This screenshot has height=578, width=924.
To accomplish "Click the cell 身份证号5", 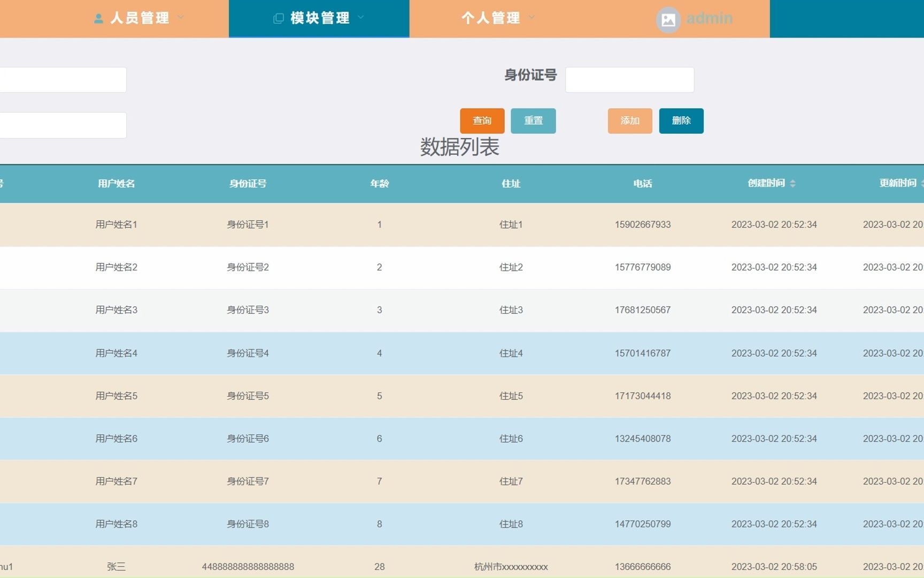I will coord(248,396).
